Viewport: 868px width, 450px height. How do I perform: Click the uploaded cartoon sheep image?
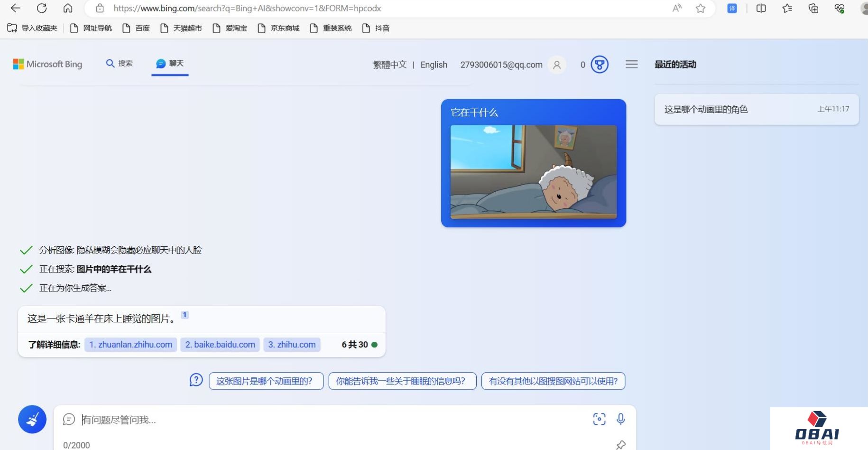[533, 172]
